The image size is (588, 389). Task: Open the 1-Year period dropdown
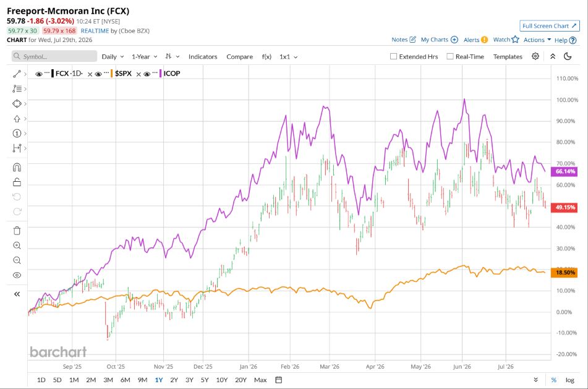pyautogui.click(x=145, y=57)
